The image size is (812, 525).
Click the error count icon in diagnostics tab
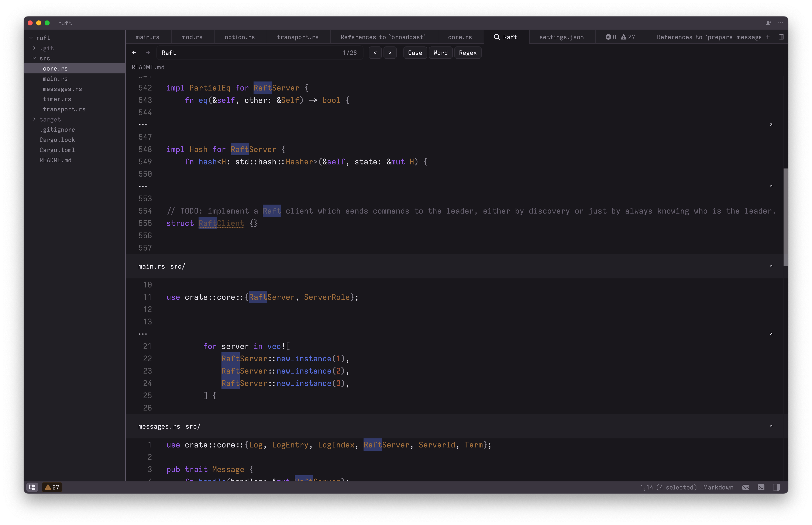click(608, 37)
